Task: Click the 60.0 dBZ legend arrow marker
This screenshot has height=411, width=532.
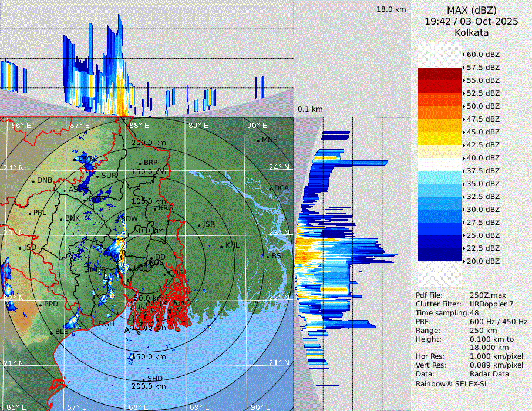Action: click(464, 55)
